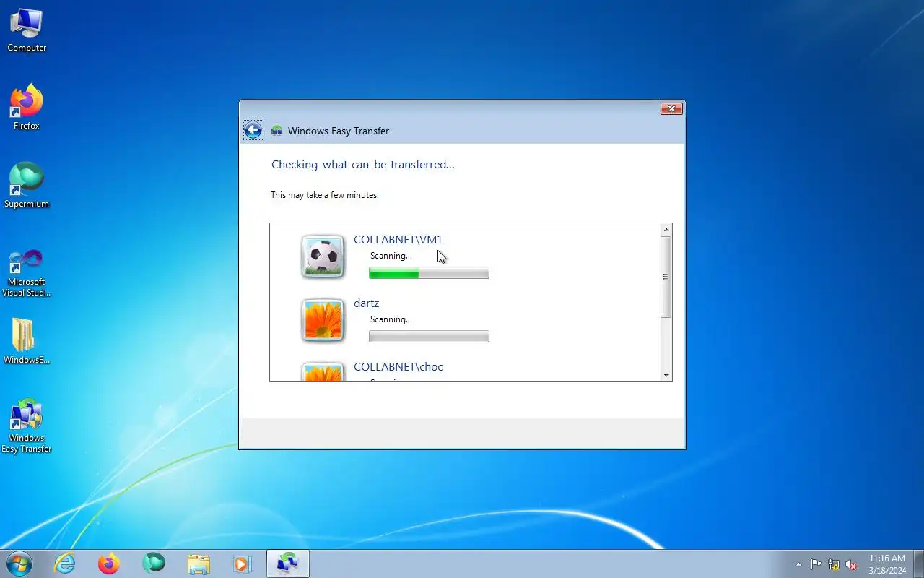Open the Supermium desktop shortcut
This screenshot has height=578, width=924.
click(x=27, y=186)
